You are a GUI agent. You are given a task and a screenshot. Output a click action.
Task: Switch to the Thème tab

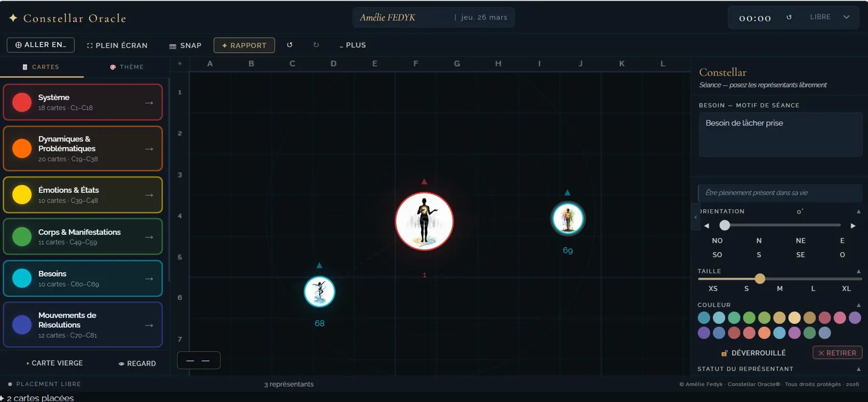(126, 67)
